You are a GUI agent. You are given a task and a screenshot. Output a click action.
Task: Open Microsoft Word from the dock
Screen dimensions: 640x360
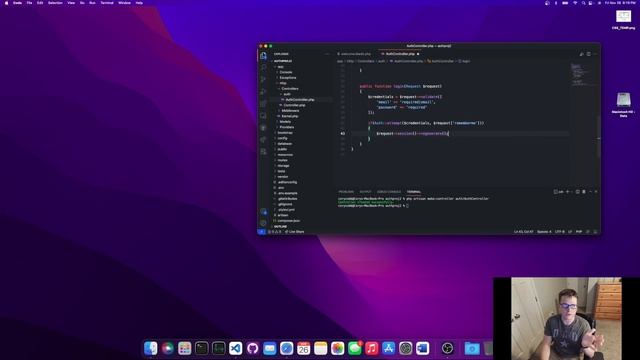[422, 348]
